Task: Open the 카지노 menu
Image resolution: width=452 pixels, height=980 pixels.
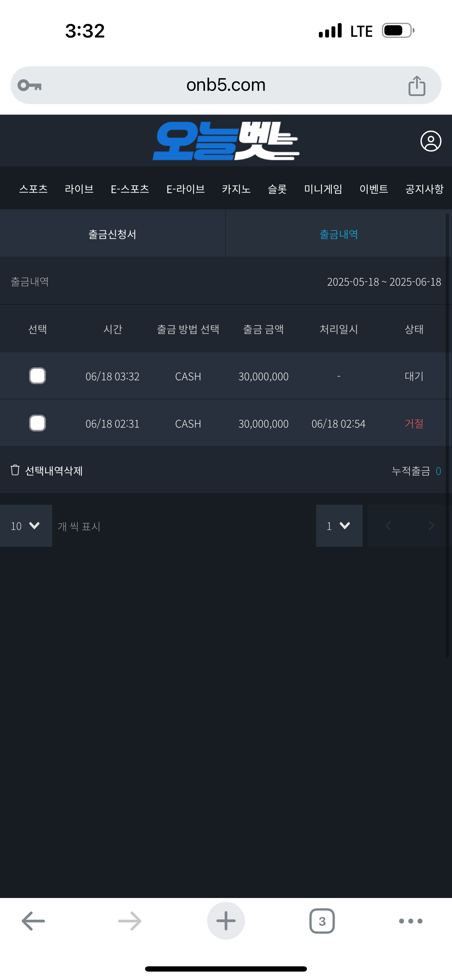Action: tap(236, 189)
